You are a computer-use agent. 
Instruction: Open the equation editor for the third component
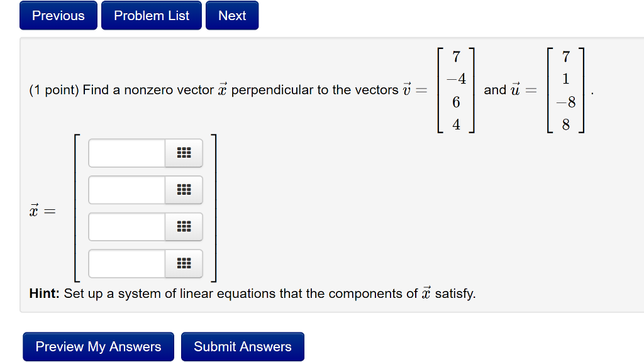[x=184, y=227]
